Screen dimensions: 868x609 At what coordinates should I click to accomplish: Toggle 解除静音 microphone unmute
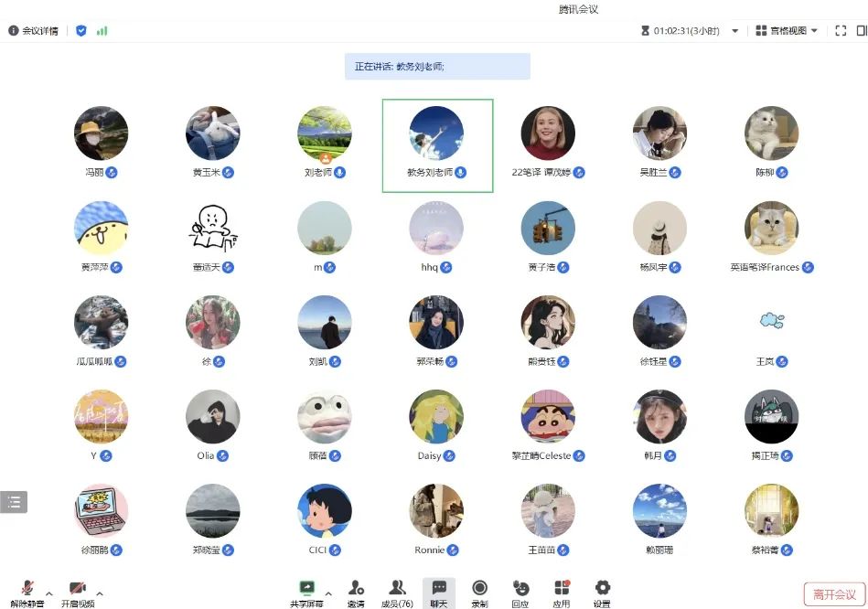28,589
